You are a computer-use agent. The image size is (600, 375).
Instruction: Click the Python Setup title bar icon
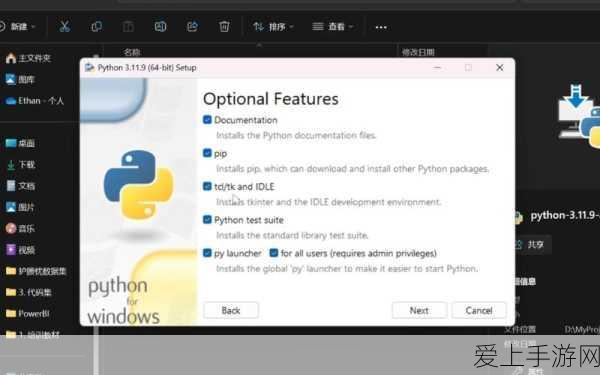90,68
